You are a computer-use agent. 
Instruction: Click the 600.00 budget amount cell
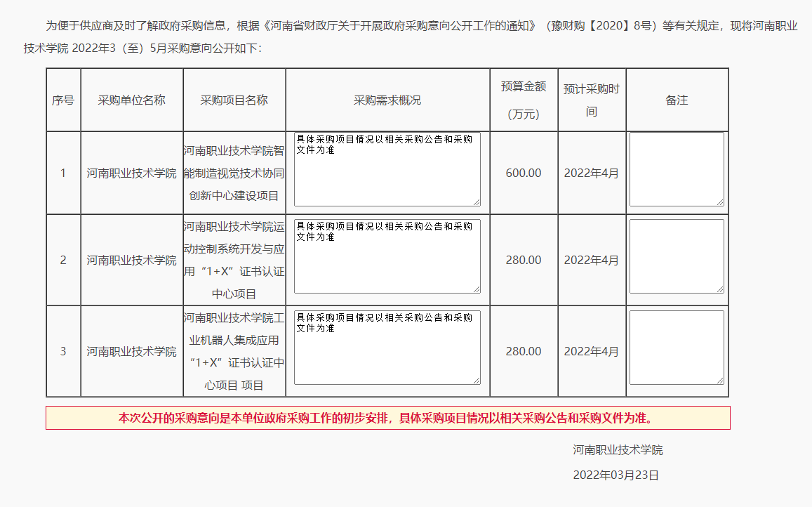tap(524, 173)
